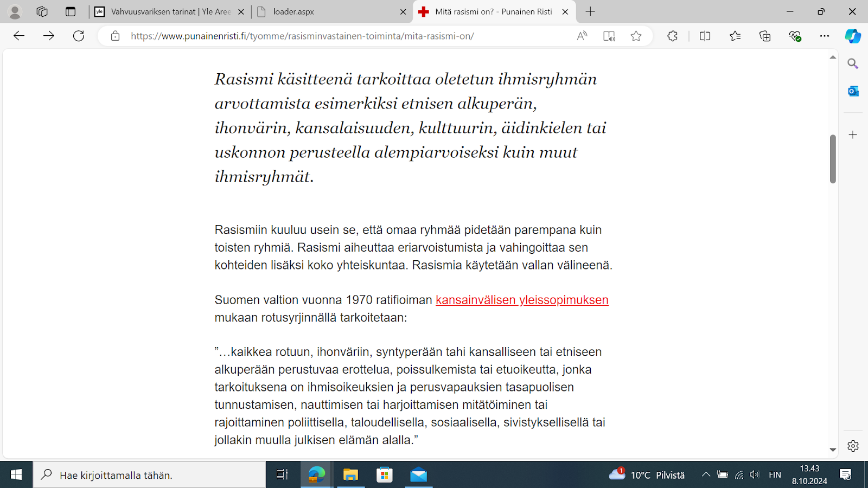Close the Punainen Risti tab

click(565, 12)
